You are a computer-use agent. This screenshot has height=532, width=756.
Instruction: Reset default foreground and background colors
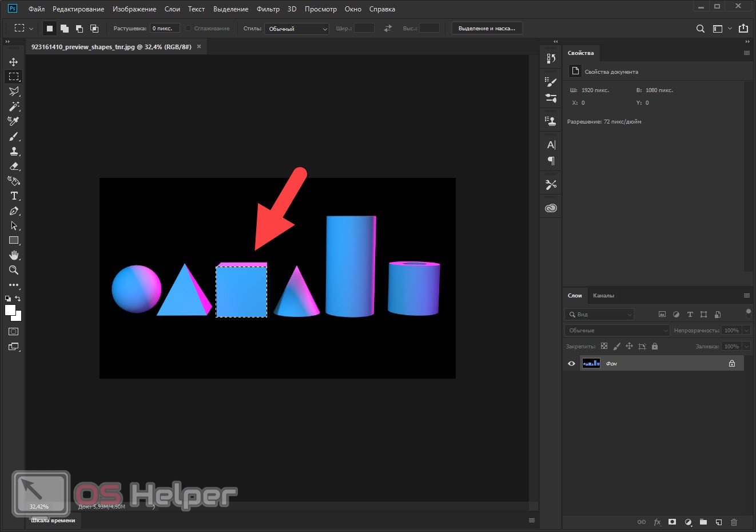8,299
